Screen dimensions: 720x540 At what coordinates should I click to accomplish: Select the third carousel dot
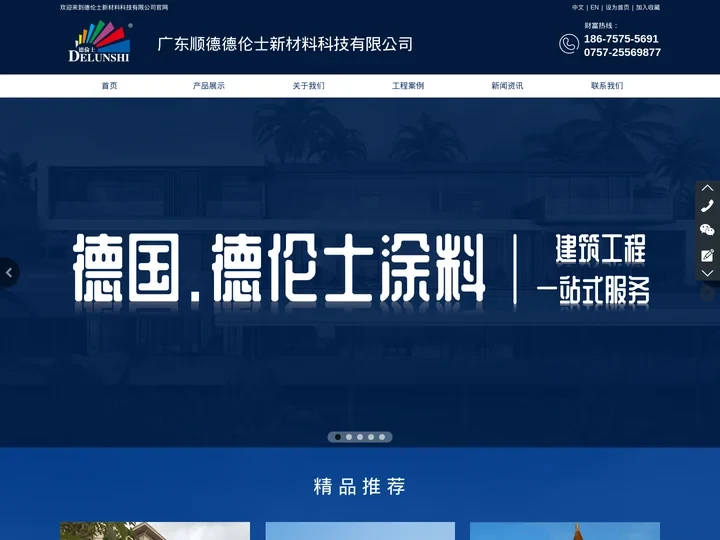360,437
